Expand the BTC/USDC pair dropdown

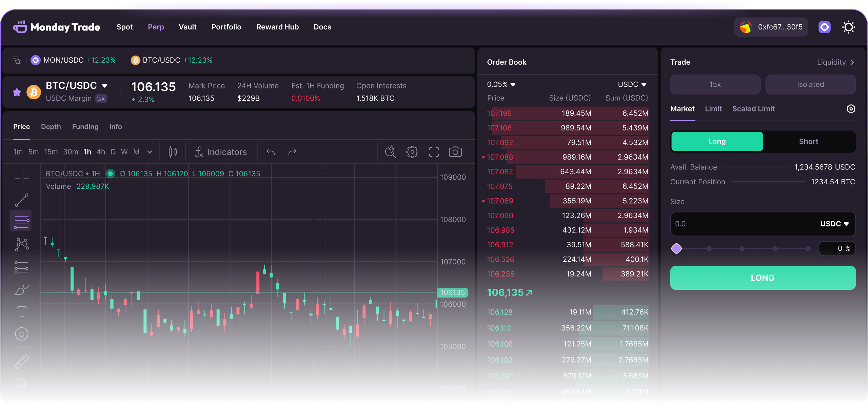pos(104,86)
